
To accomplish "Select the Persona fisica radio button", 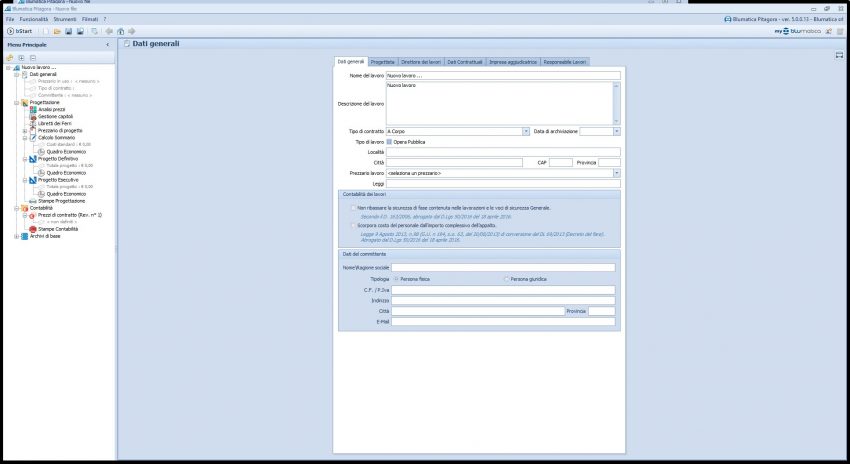I will click(x=397, y=279).
